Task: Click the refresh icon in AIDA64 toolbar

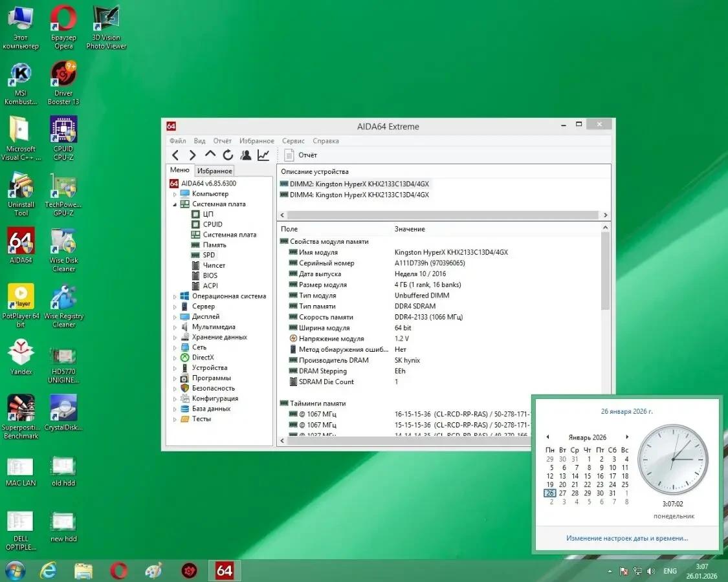Action: (x=227, y=155)
